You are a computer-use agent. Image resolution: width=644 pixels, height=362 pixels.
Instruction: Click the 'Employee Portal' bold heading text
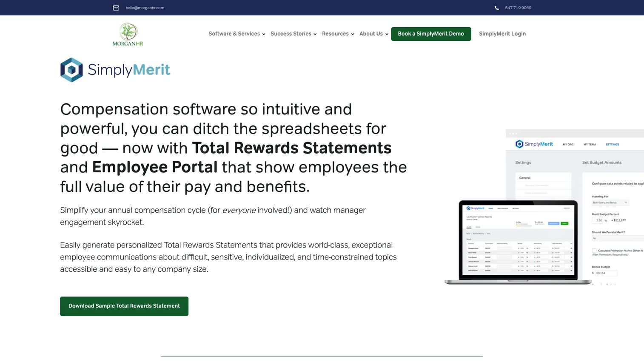pos(155,167)
